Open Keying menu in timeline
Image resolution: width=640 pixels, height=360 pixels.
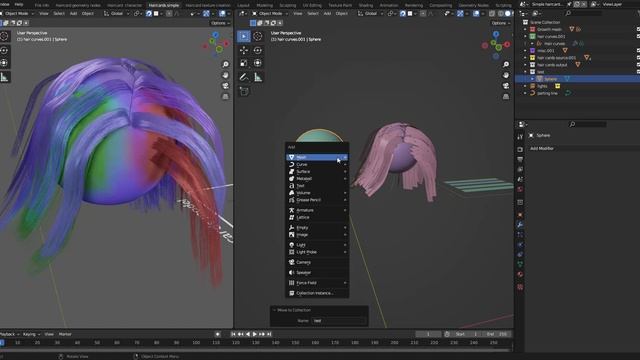click(31, 334)
